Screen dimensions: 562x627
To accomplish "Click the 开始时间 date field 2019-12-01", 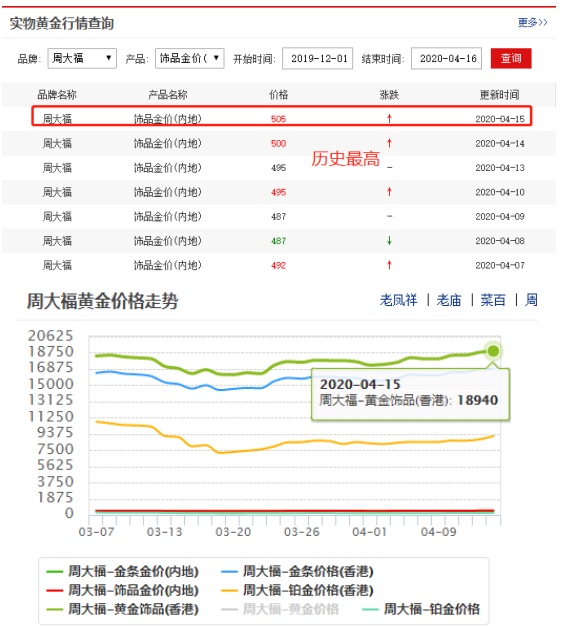I will (x=318, y=58).
